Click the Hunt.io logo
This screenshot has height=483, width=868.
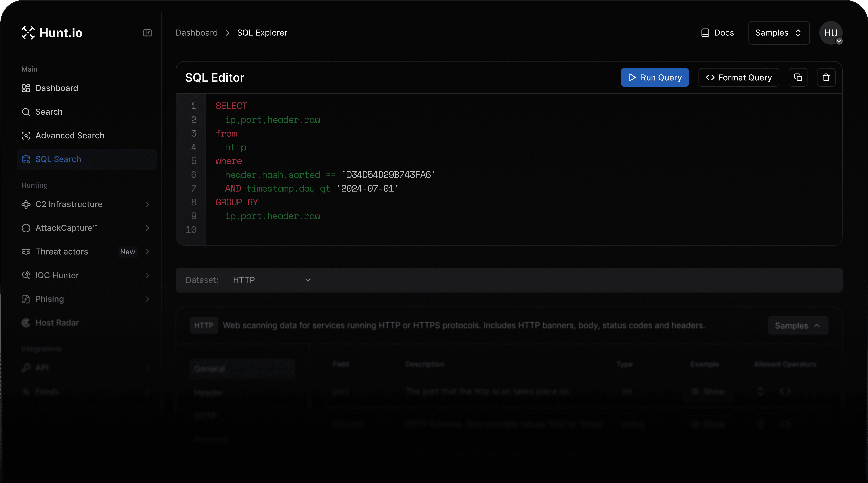point(52,33)
